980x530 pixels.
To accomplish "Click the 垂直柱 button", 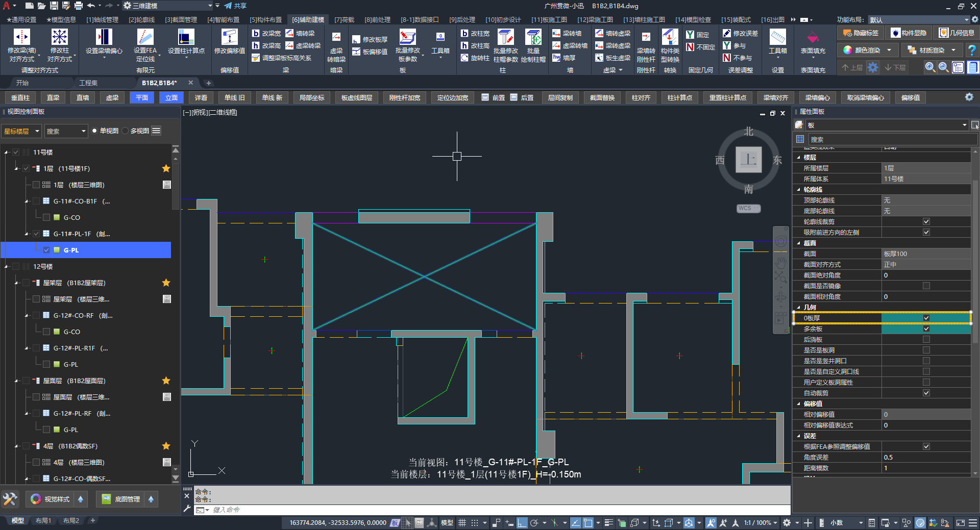I will click(20, 97).
